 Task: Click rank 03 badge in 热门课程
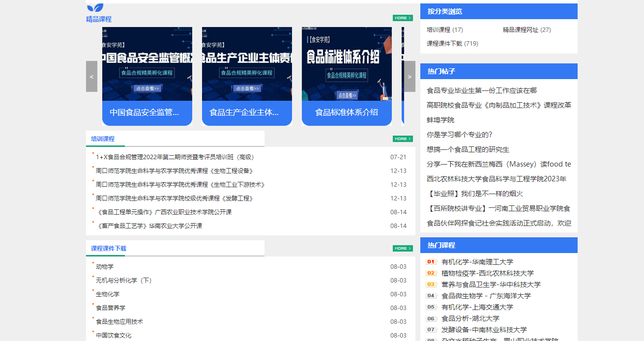(x=431, y=284)
